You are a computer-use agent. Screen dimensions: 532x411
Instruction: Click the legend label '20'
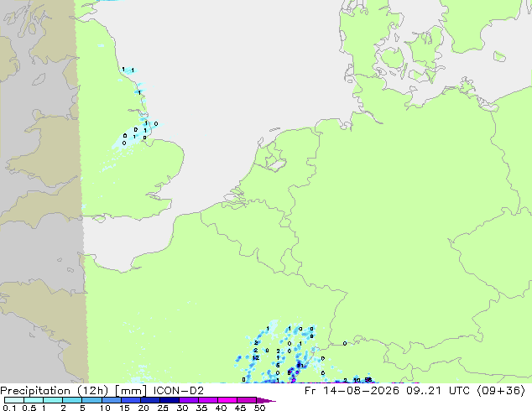tap(143, 408)
